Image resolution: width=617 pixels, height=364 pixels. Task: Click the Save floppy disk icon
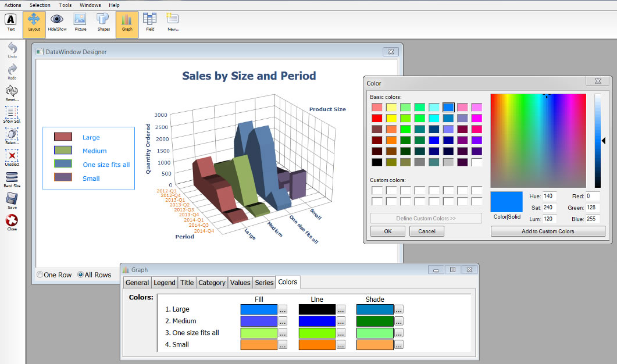pyautogui.click(x=12, y=199)
